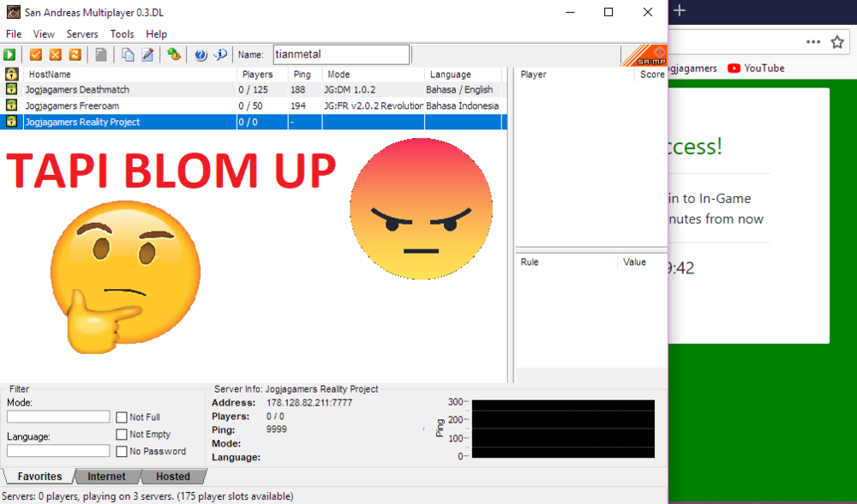The image size is (857, 504).
Task: Switch to the Hosted tab
Action: pos(173,476)
